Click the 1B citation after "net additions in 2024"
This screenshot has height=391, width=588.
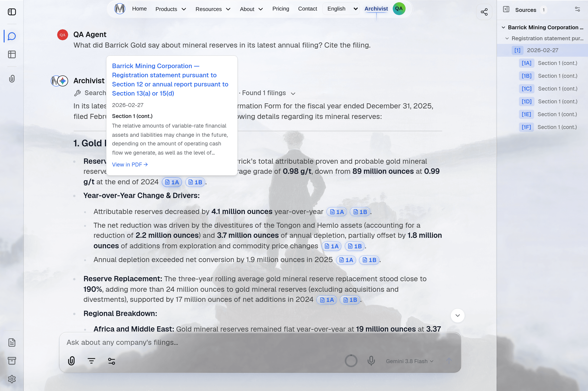(x=350, y=300)
